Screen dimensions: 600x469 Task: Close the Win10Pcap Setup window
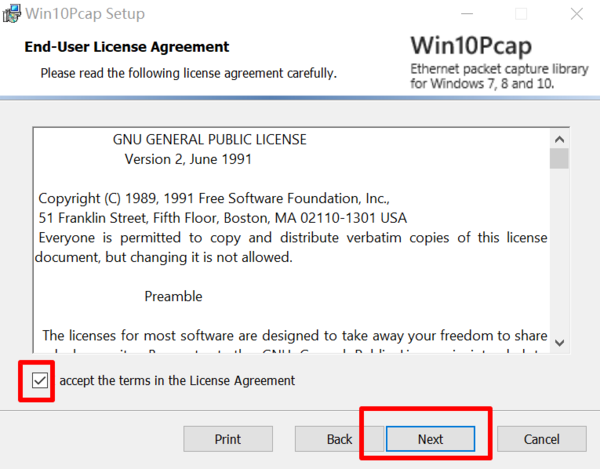(x=577, y=14)
